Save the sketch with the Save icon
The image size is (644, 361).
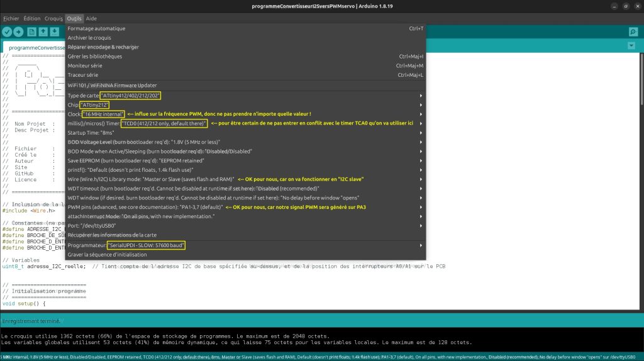tap(54, 31)
